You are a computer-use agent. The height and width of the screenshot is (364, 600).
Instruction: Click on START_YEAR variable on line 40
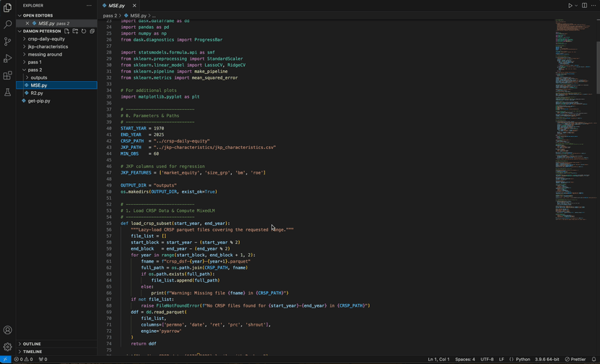pos(133,128)
